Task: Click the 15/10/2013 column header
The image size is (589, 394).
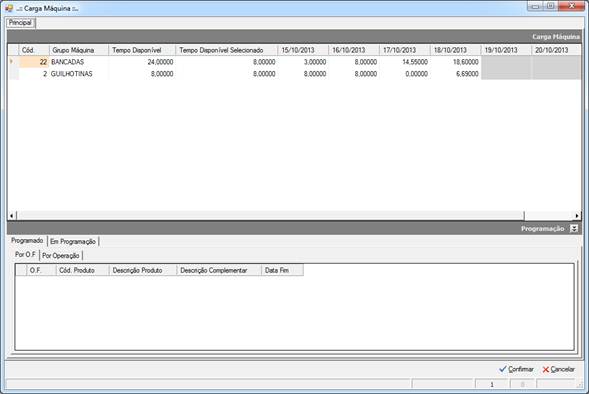Action: coord(303,50)
